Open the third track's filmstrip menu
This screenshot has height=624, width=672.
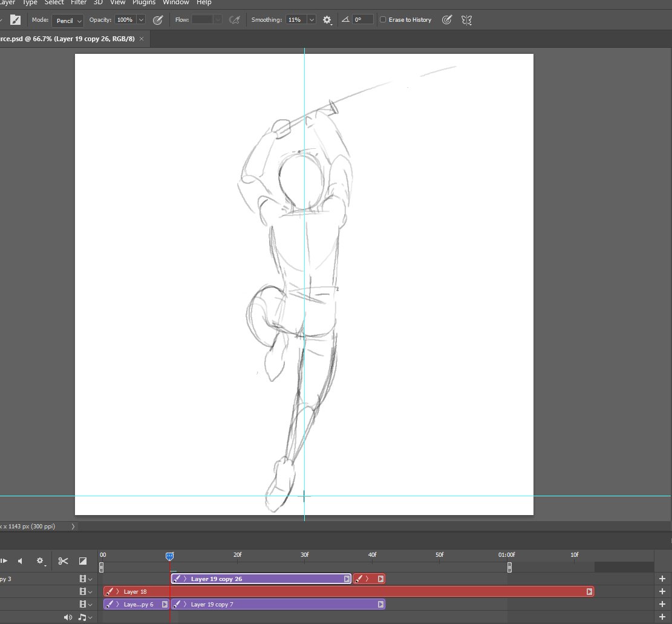[x=85, y=604]
